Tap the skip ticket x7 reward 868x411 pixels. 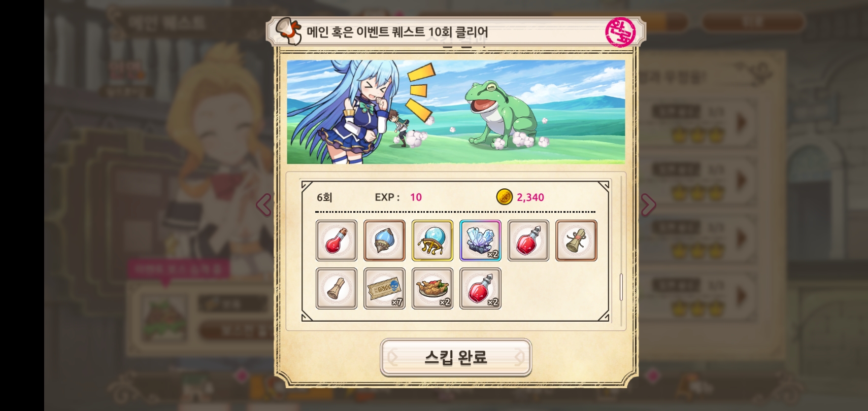point(384,289)
